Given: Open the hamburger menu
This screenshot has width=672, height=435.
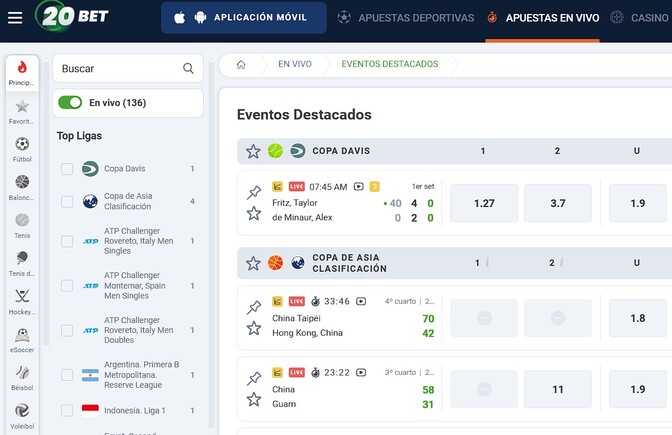Looking at the screenshot, I should [15, 18].
